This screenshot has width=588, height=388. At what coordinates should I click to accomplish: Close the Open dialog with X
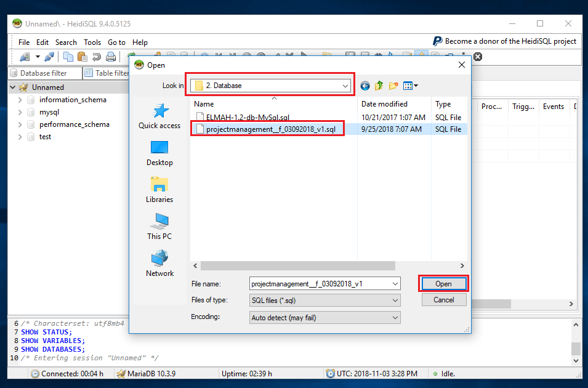pyautogui.click(x=462, y=65)
